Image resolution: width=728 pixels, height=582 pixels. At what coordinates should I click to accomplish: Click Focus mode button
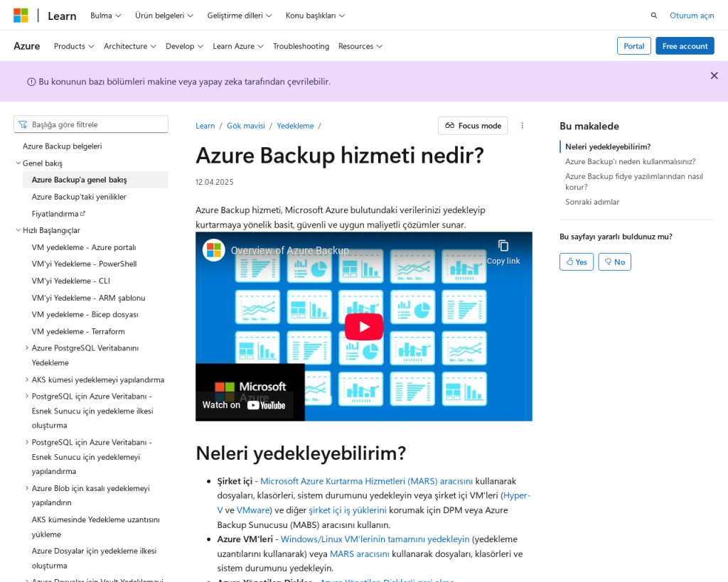pos(473,126)
